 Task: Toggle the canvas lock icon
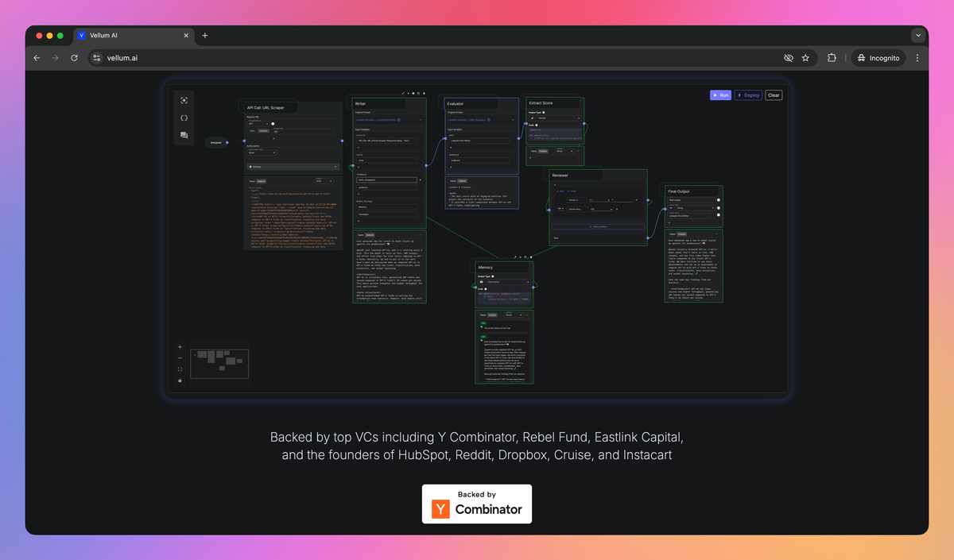coord(180,380)
